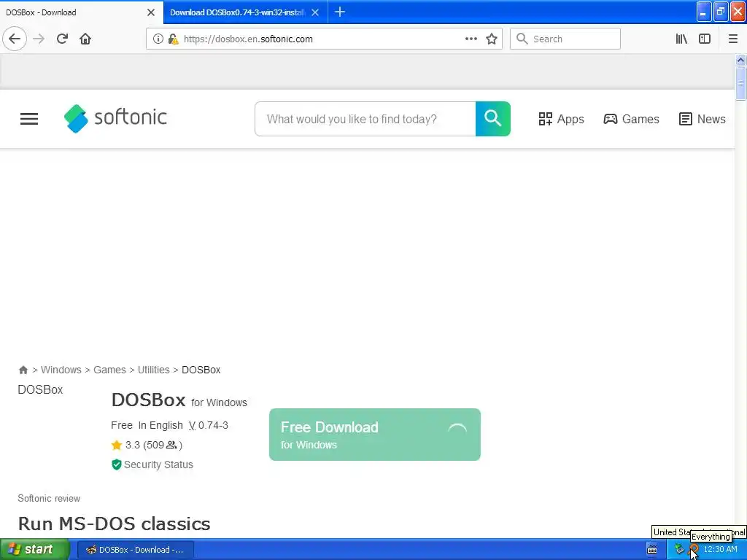Open page actions three-dot menu
Image resolution: width=747 pixels, height=560 pixels.
pyautogui.click(x=471, y=39)
